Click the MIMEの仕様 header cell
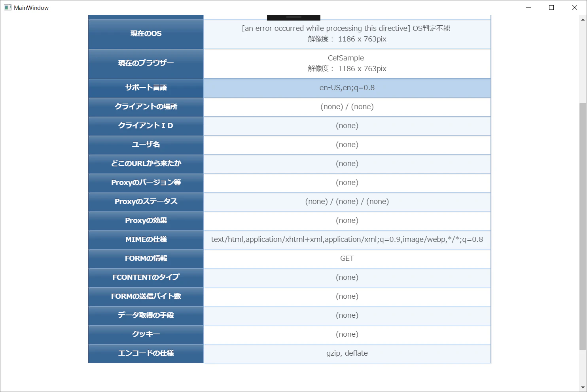This screenshot has height=392, width=587. click(x=146, y=240)
